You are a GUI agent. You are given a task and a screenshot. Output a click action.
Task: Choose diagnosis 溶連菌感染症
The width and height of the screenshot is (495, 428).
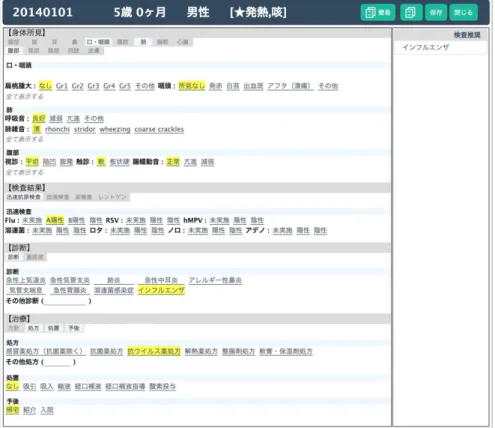(114, 291)
